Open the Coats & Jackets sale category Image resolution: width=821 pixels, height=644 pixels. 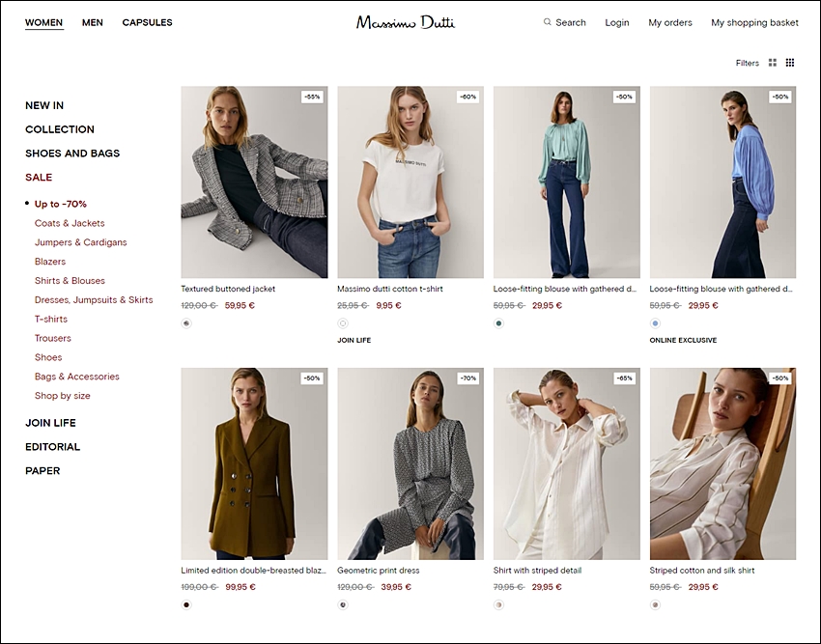(x=70, y=223)
